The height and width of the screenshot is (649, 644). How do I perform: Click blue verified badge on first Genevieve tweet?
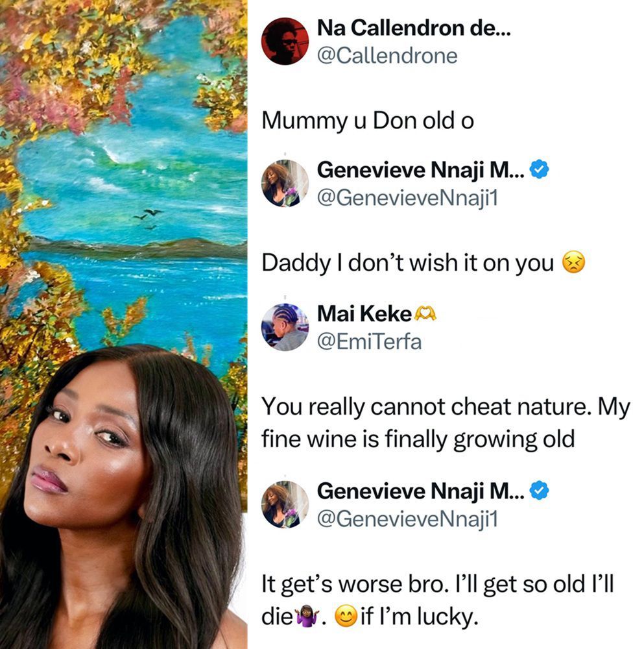[540, 169]
